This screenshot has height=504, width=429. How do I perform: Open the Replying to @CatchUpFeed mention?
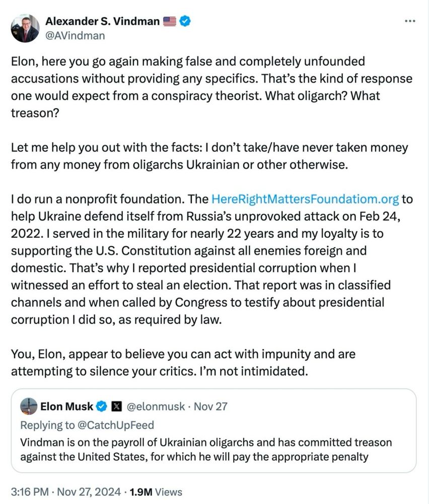[87, 425]
